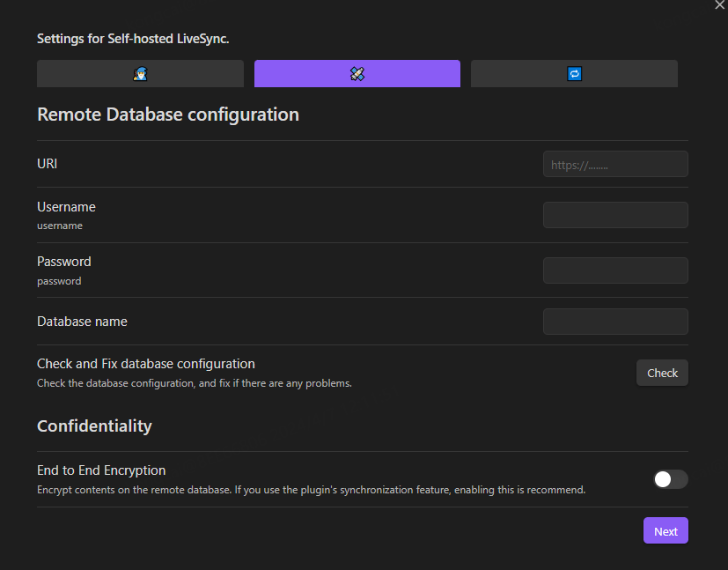Click the End to End Encryption label text
Viewport: 728px width, 570px height.
pos(101,470)
